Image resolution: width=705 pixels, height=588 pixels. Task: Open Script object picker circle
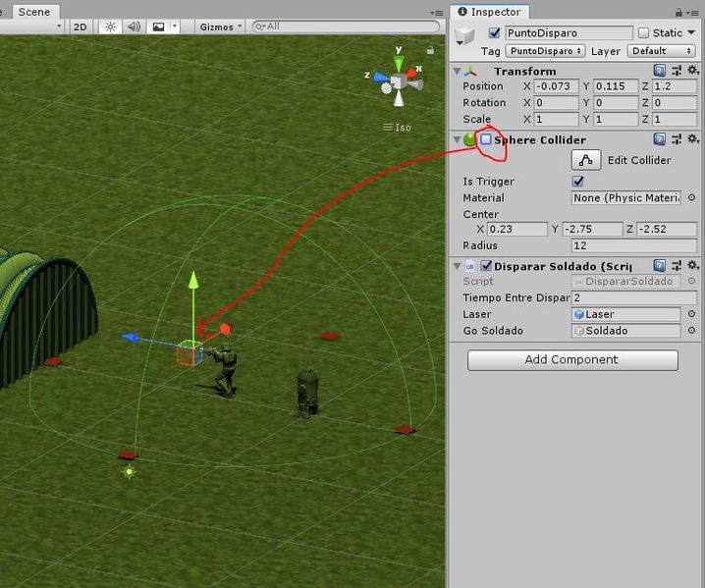[x=691, y=282]
